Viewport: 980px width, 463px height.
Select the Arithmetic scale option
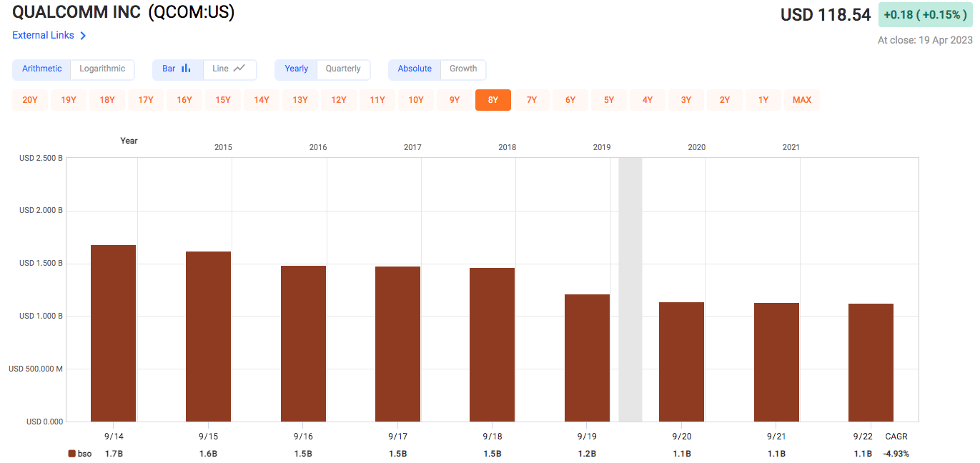pos(41,69)
